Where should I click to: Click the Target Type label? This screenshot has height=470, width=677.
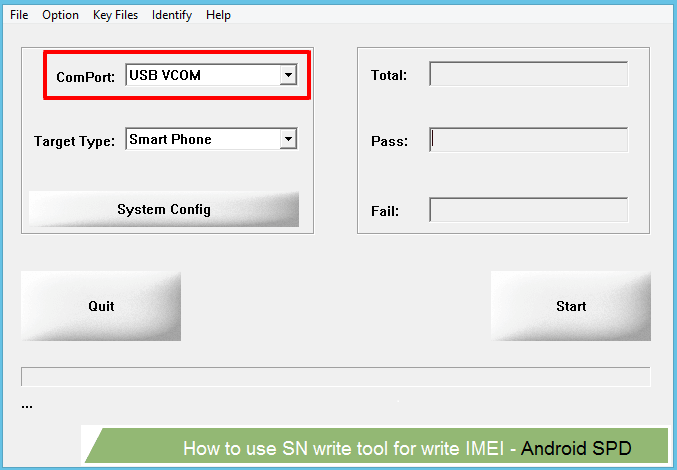(x=74, y=142)
